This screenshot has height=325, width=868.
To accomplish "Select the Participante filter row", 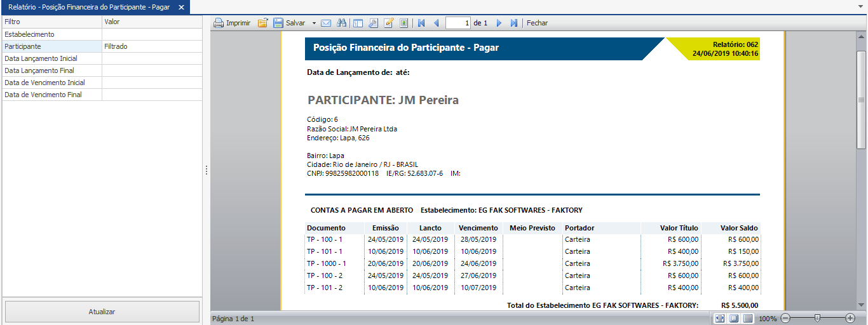I will click(x=51, y=46).
